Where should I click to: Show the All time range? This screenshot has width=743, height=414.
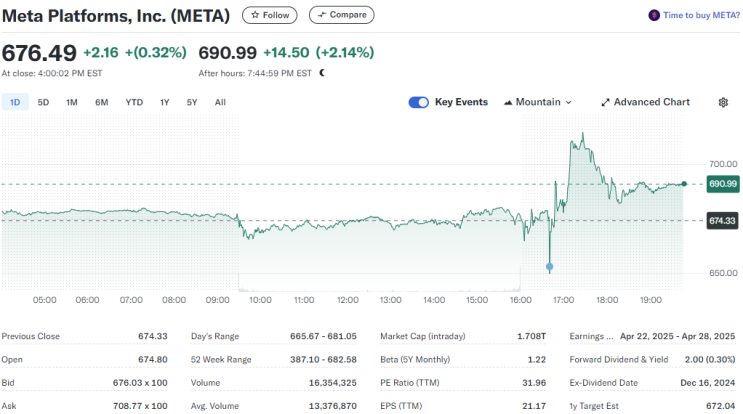coord(220,102)
